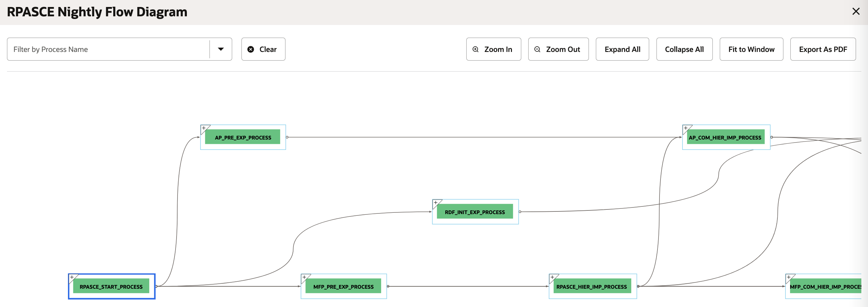Click the magnifier-minus icon in Zoom Out

538,49
